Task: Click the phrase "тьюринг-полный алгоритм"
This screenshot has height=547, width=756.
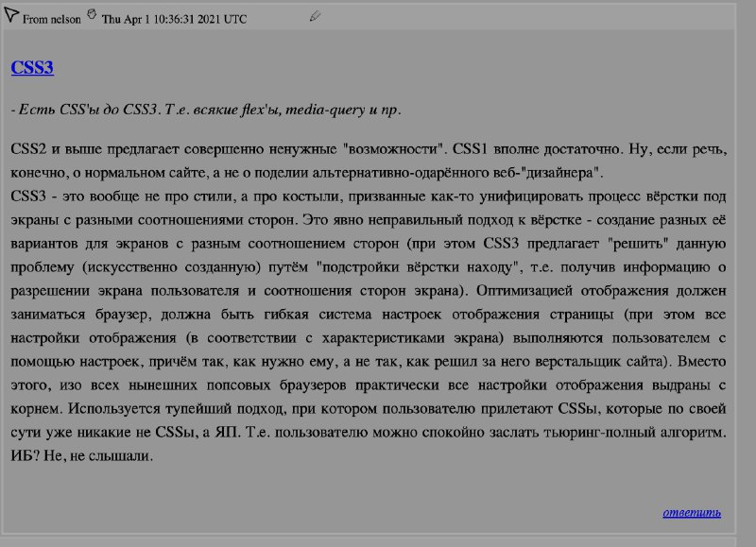Action: (644, 430)
